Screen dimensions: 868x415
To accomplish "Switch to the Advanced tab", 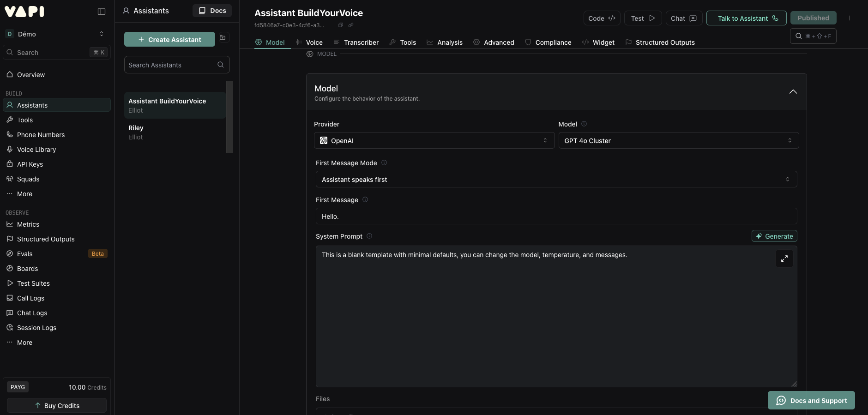I will point(494,42).
